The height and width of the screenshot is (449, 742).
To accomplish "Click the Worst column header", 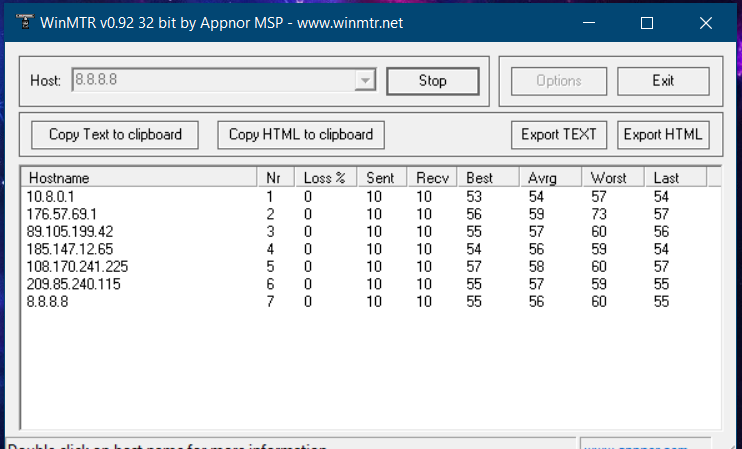I will click(x=613, y=178).
